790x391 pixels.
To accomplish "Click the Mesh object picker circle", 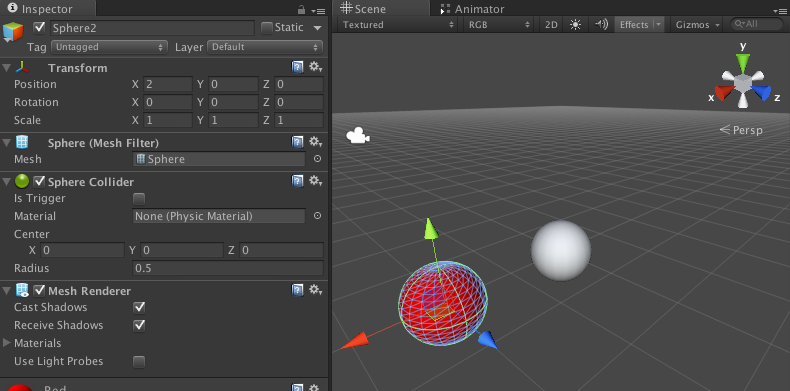I will pyautogui.click(x=317, y=159).
